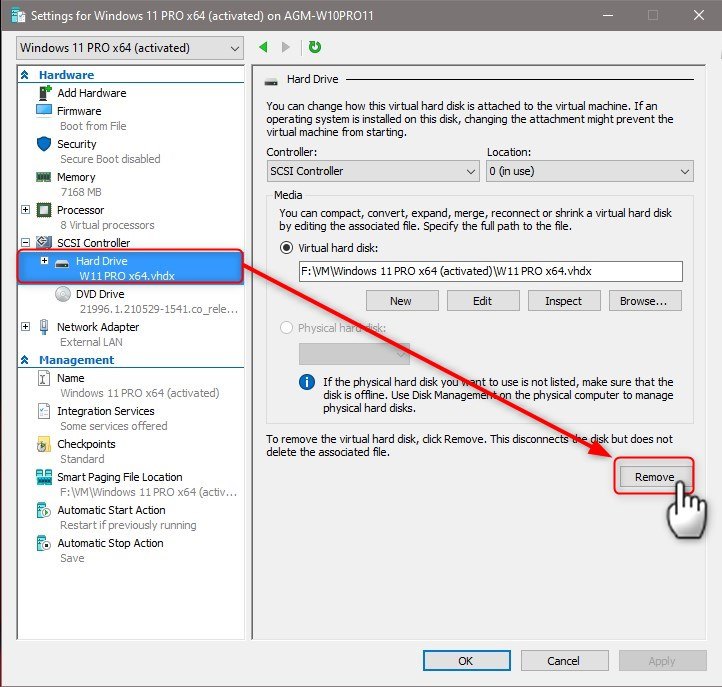Select Memory in the settings tree
The height and width of the screenshot is (687, 722).
click(76, 177)
